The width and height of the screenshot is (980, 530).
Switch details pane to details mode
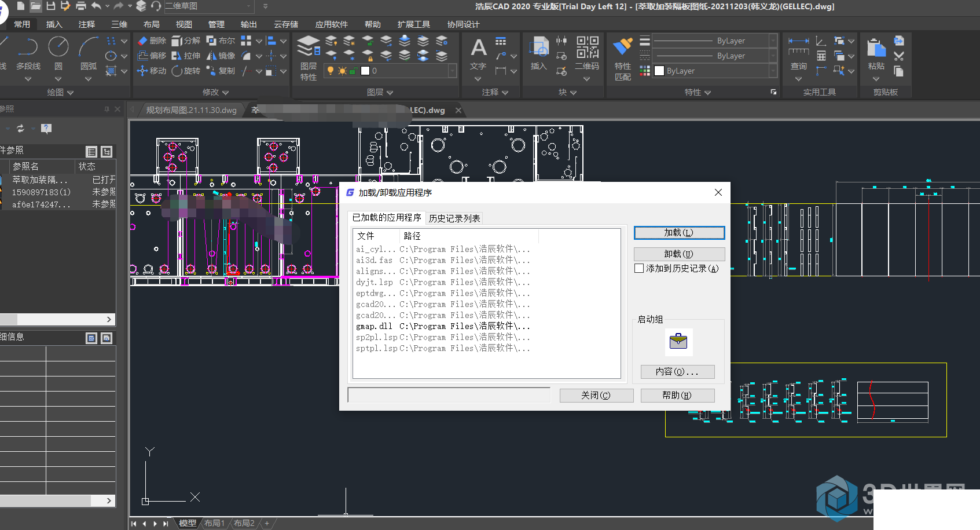pyautogui.click(x=91, y=338)
